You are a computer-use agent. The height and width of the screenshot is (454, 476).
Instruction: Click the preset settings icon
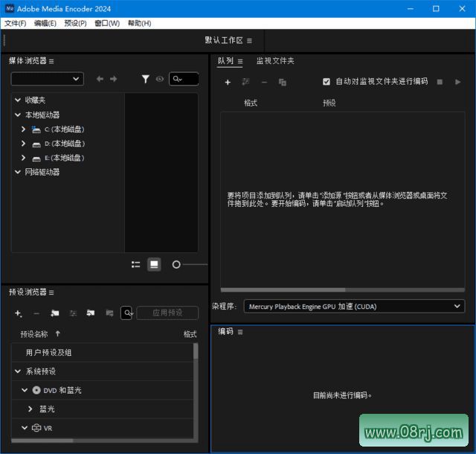click(73, 313)
